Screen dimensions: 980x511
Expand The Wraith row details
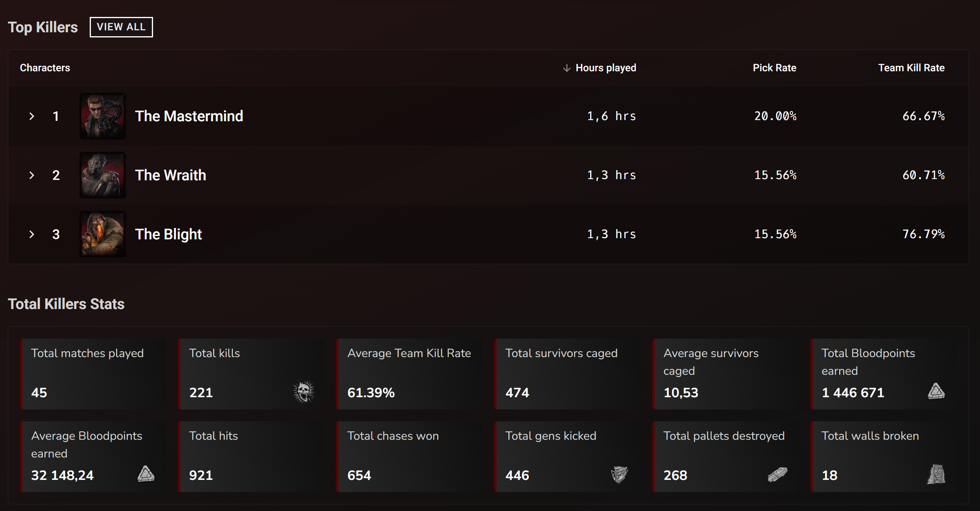pyautogui.click(x=32, y=175)
